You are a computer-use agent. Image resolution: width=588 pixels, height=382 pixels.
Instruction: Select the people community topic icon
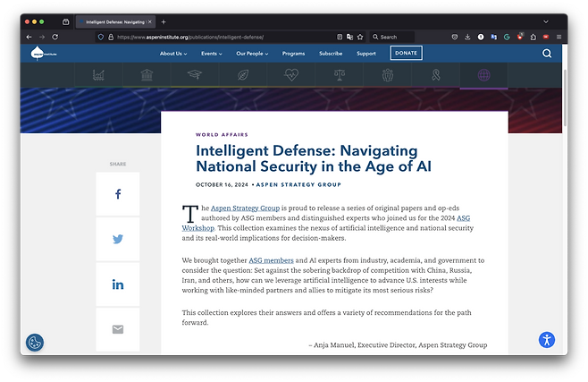point(387,75)
